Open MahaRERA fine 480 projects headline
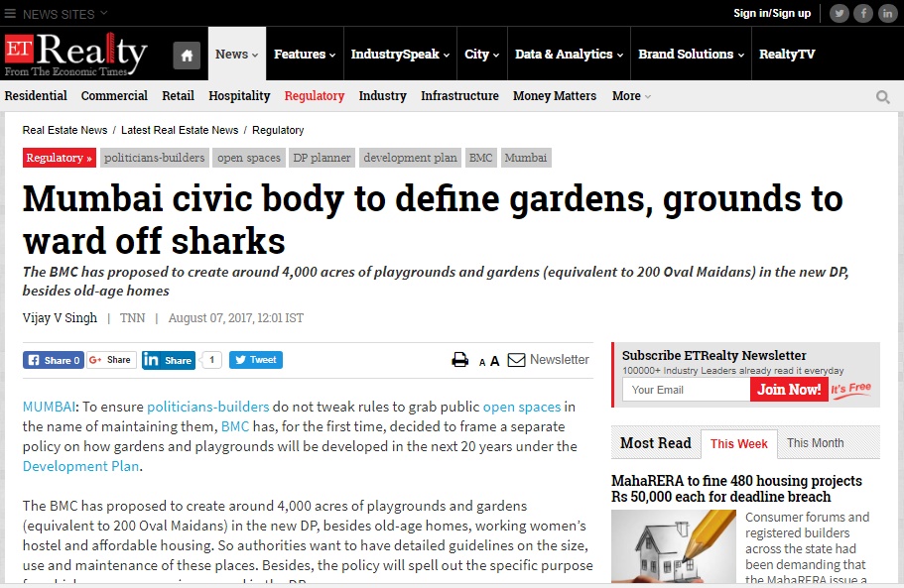The height and width of the screenshot is (588, 904). [737, 489]
